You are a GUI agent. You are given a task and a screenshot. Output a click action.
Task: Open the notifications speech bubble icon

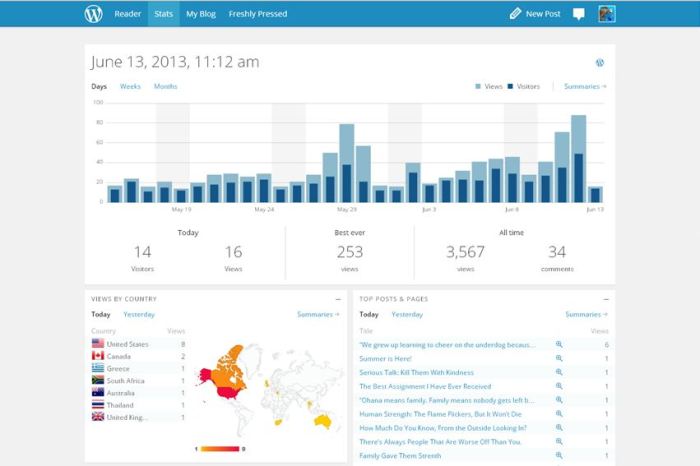point(578,14)
